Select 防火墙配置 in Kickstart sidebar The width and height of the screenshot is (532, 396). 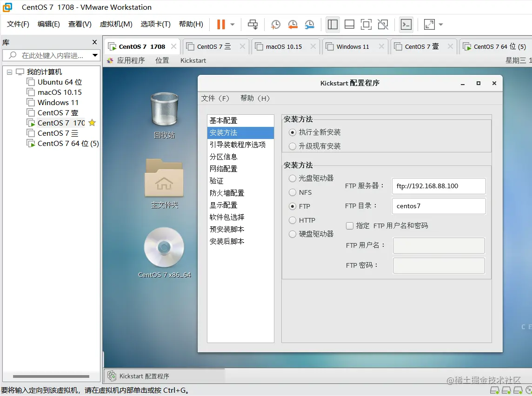(x=240, y=193)
